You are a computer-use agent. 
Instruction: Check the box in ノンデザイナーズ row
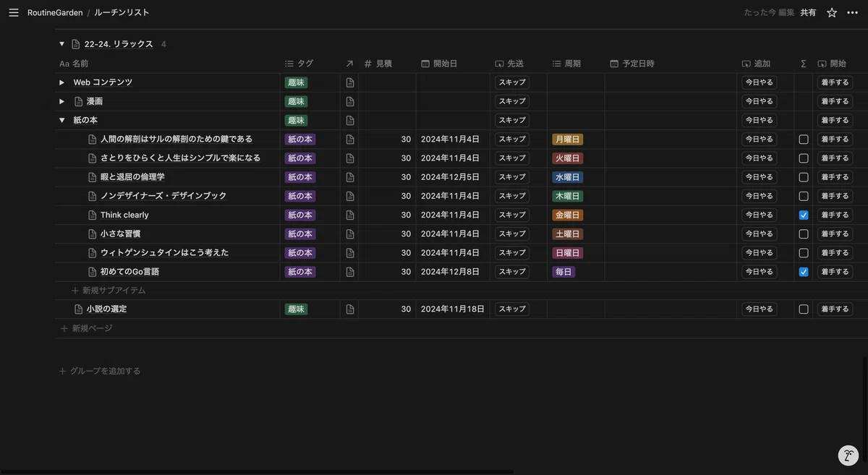tap(804, 196)
